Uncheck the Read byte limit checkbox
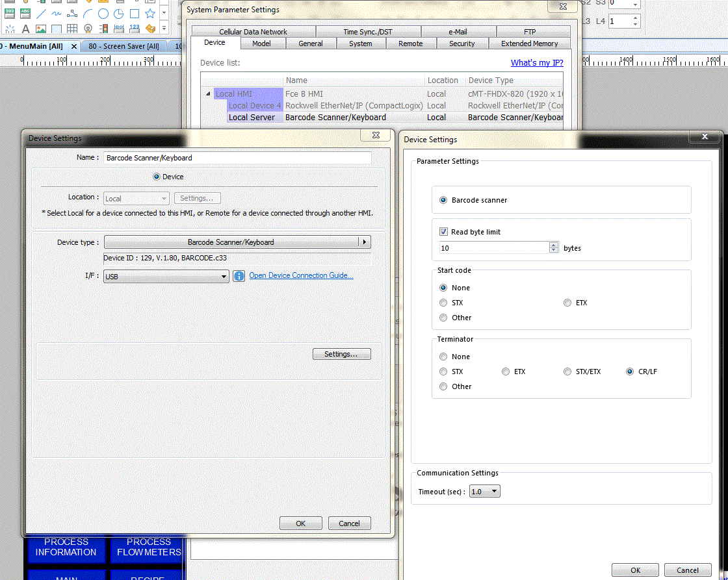The width and height of the screenshot is (728, 580). point(444,232)
